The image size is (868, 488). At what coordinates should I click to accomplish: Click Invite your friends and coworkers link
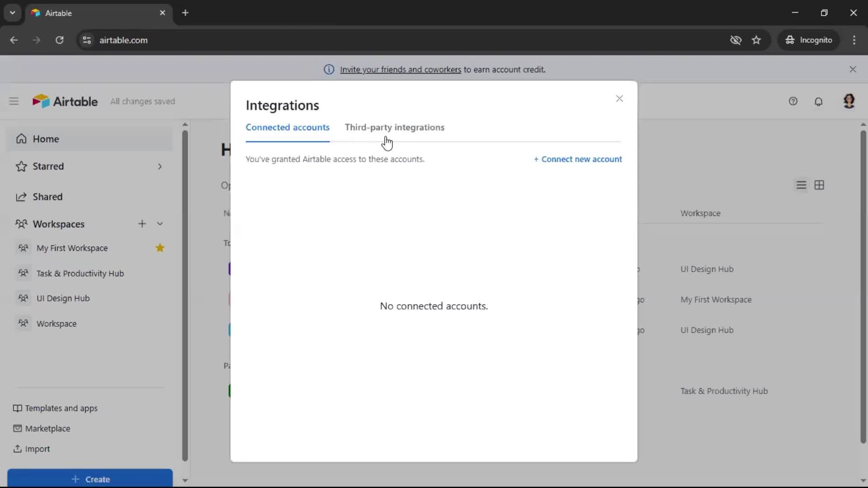401,70
